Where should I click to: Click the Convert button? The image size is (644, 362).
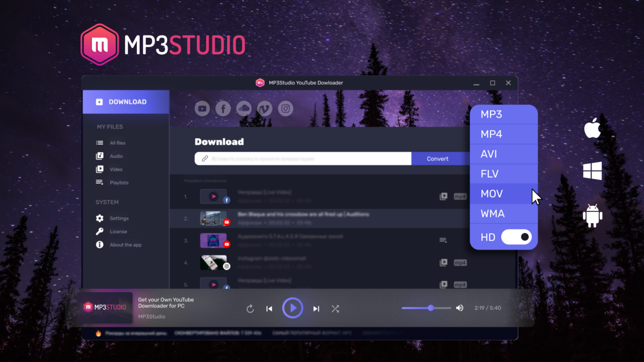pyautogui.click(x=437, y=159)
